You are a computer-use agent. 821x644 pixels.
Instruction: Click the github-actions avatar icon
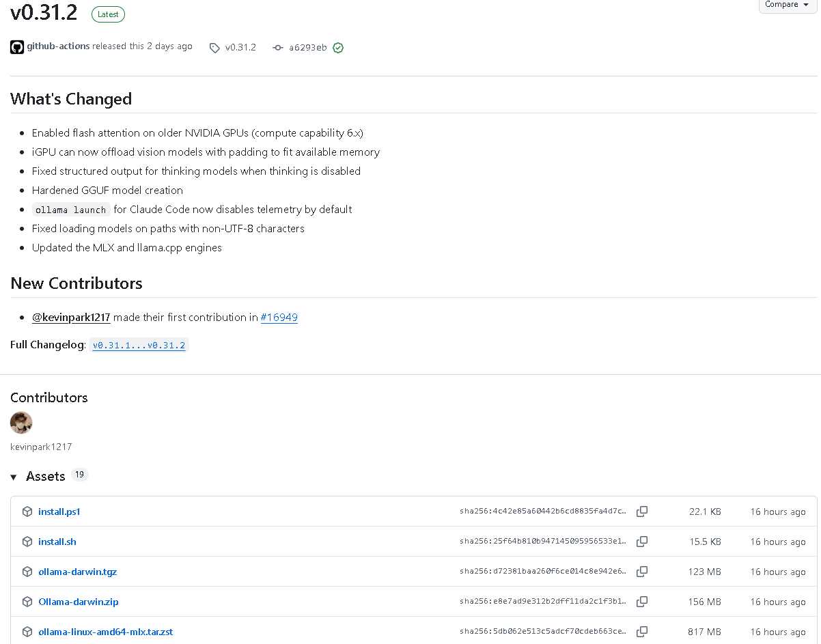click(17, 47)
